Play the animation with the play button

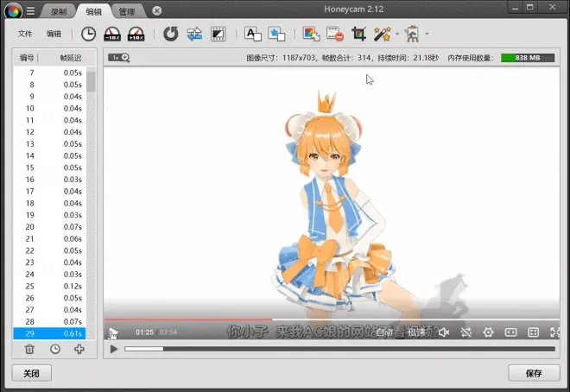click(x=114, y=349)
